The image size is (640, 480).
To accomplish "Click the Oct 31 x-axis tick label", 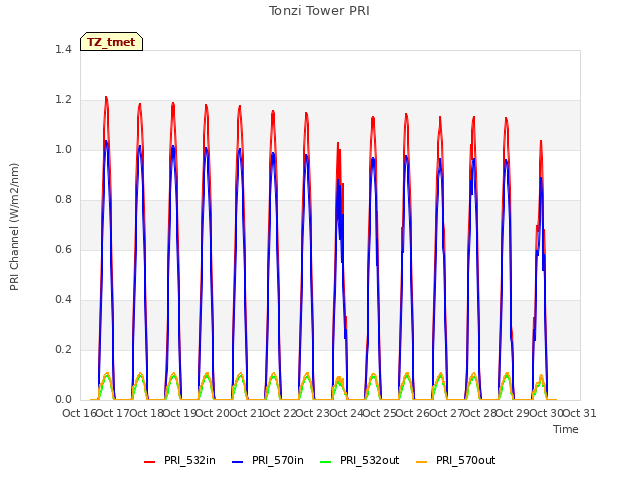I will click(x=580, y=413).
